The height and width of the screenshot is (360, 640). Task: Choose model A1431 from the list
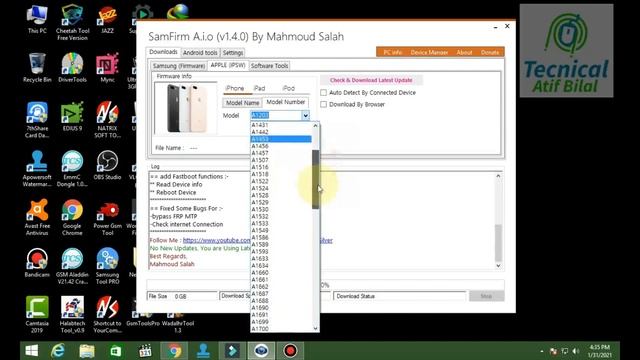point(281,125)
